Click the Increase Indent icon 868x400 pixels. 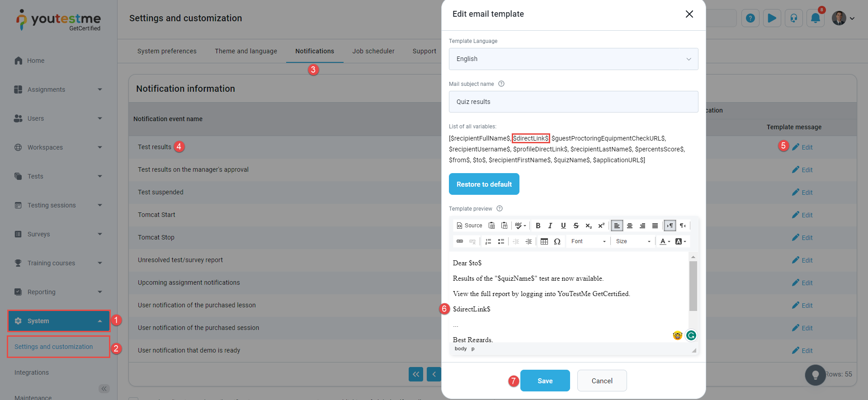(x=528, y=241)
